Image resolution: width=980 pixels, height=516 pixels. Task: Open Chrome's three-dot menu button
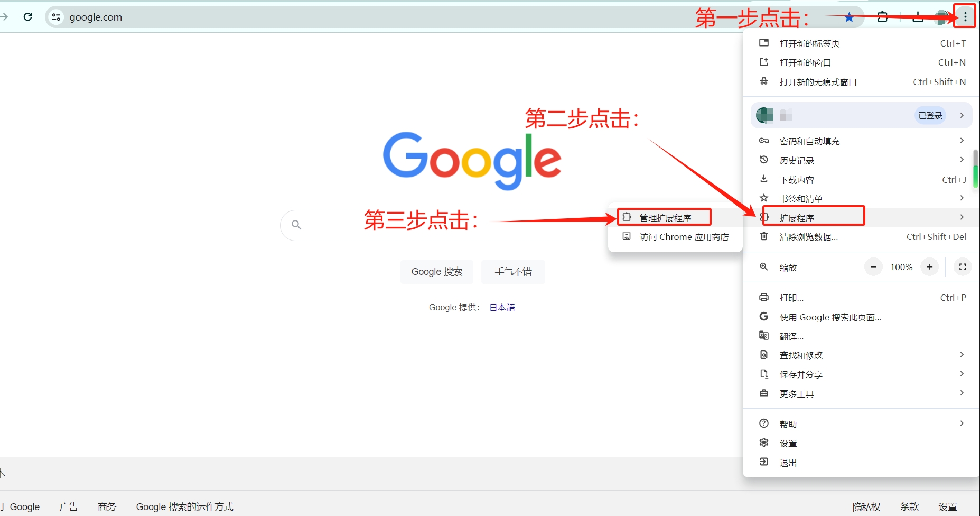point(965,17)
